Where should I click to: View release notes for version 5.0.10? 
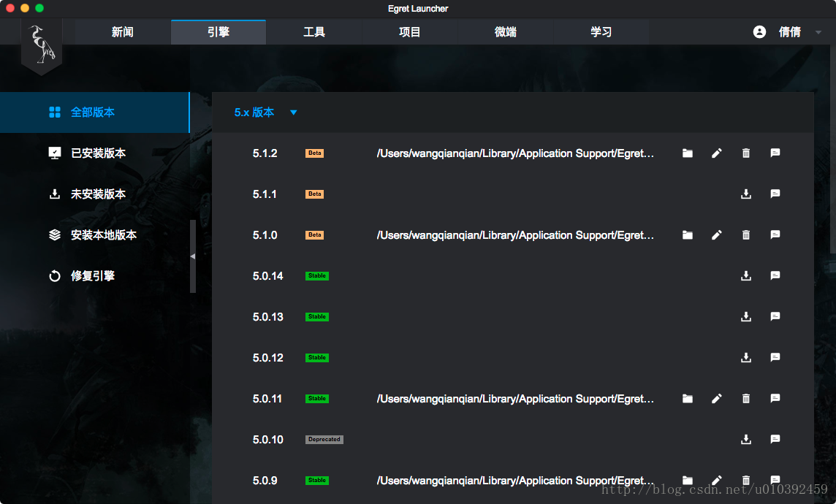pos(775,439)
